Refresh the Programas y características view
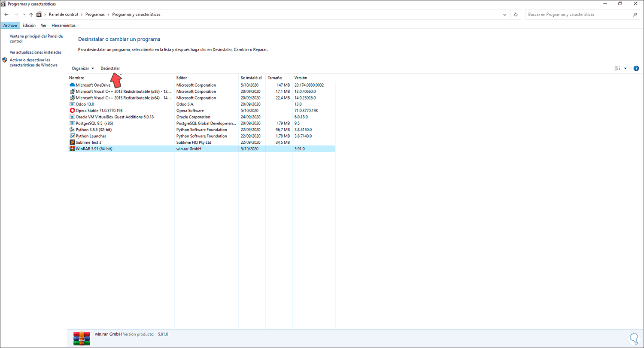 click(516, 15)
